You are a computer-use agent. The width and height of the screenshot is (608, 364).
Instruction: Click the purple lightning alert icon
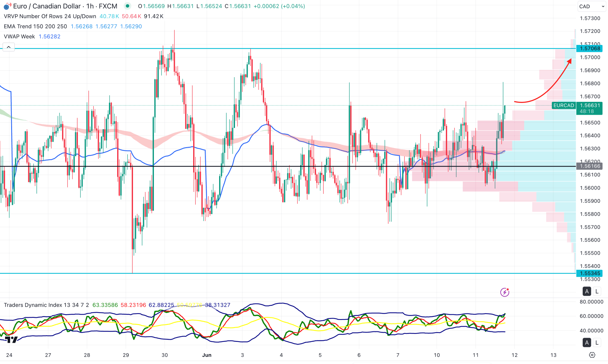pyautogui.click(x=505, y=292)
